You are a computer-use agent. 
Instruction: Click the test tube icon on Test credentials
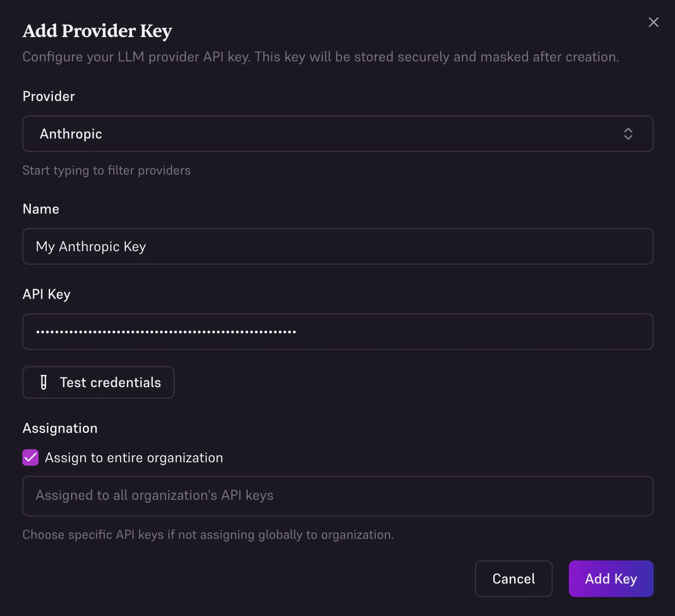tap(44, 382)
